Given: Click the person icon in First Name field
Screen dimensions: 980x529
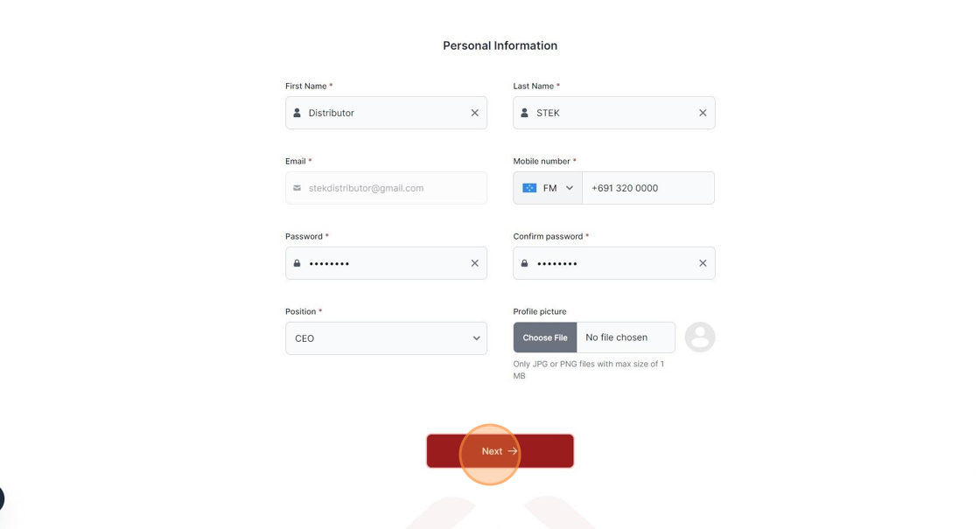Looking at the screenshot, I should pyautogui.click(x=297, y=113).
